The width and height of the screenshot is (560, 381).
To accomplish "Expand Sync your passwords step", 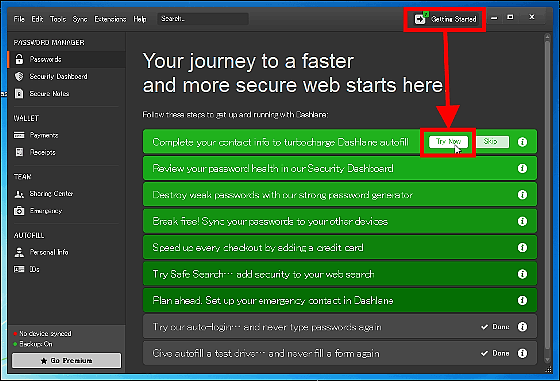I will [x=340, y=221].
